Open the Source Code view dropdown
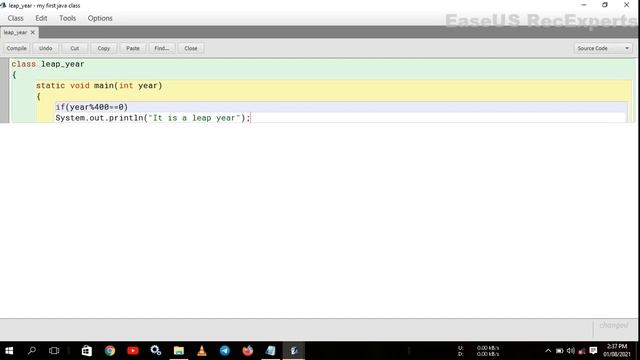 [x=603, y=48]
